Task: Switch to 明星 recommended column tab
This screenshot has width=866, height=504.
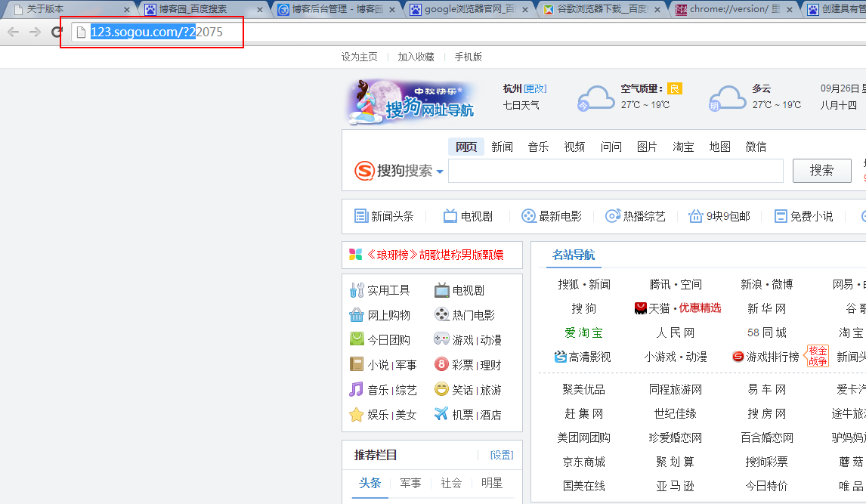Action: [491, 483]
